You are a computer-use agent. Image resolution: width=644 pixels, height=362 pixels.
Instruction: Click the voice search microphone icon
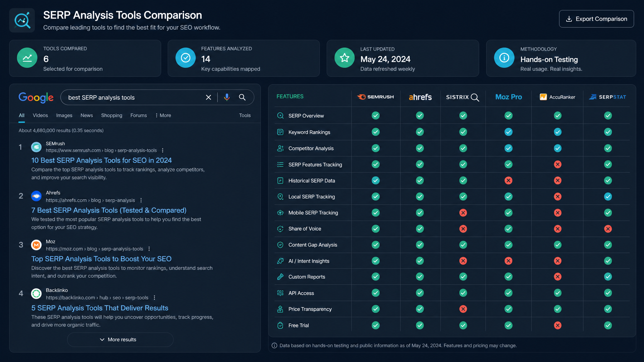tap(227, 97)
